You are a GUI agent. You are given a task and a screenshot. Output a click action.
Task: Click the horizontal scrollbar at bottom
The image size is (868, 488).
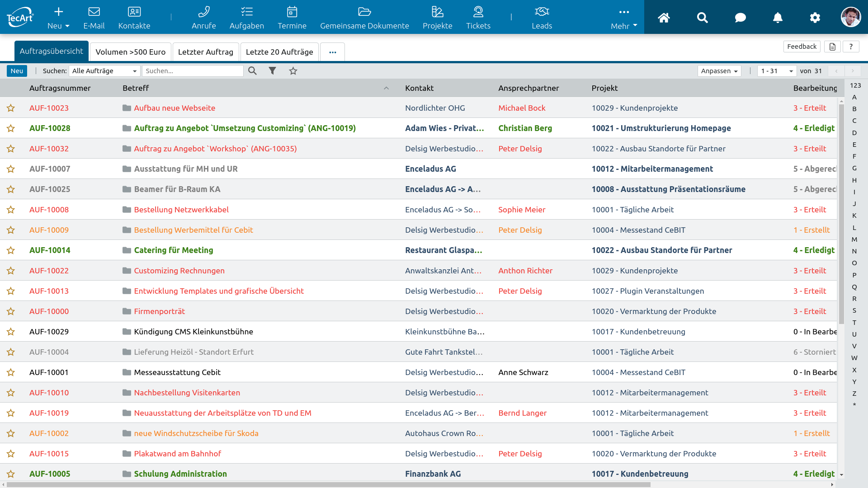point(328,484)
